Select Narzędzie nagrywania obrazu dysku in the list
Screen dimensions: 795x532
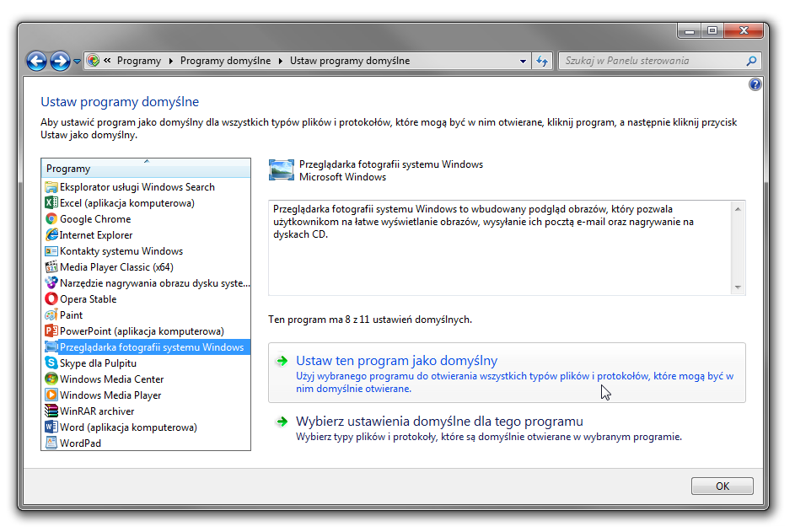click(x=146, y=283)
